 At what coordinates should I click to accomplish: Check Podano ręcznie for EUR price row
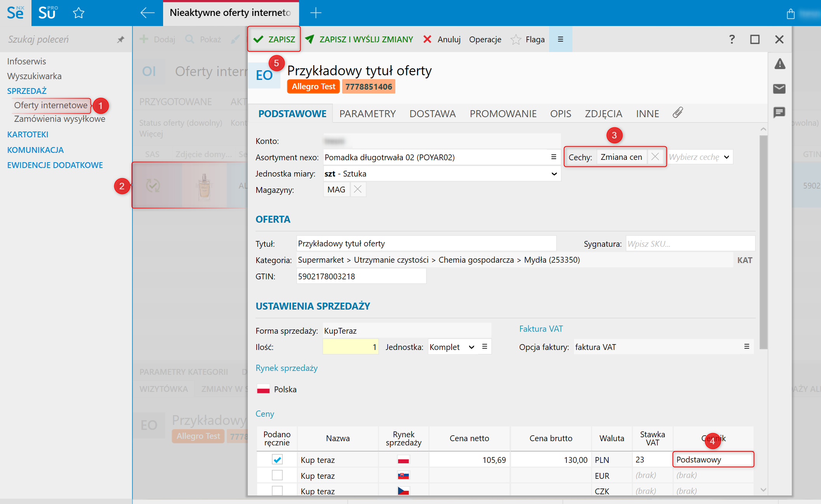point(277,475)
